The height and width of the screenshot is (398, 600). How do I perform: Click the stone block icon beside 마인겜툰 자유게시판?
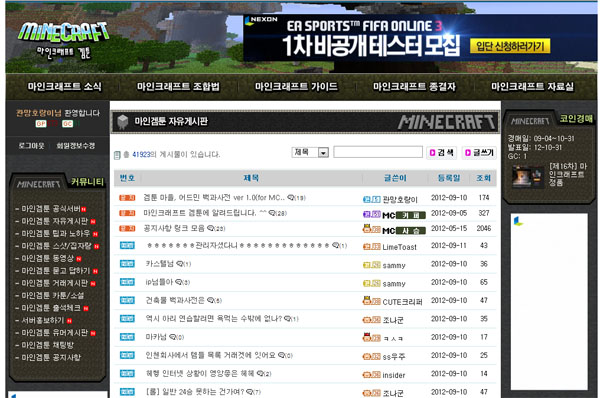pyautogui.click(x=122, y=122)
